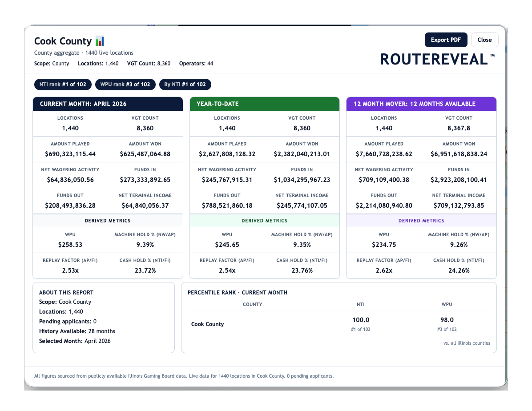
Task: Click the purple Derived Metrics heading
Action: [421, 221]
